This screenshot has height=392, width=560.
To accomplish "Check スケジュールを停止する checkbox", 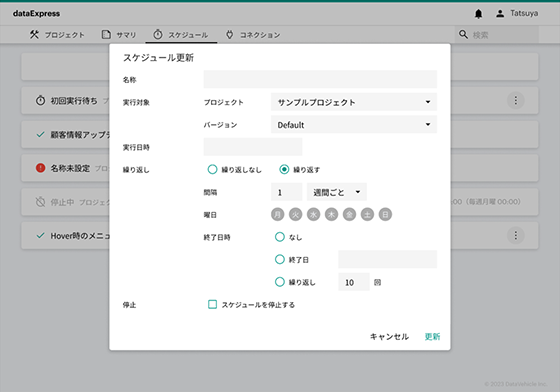I will click(x=212, y=304).
